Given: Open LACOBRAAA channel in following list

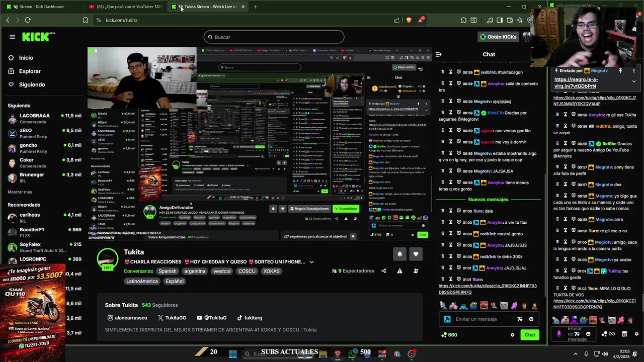Looking at the screenshot, I should [44, 118].
